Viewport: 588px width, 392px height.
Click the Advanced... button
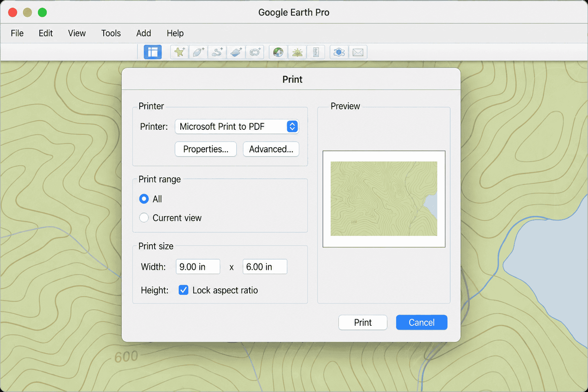(271, 149)
